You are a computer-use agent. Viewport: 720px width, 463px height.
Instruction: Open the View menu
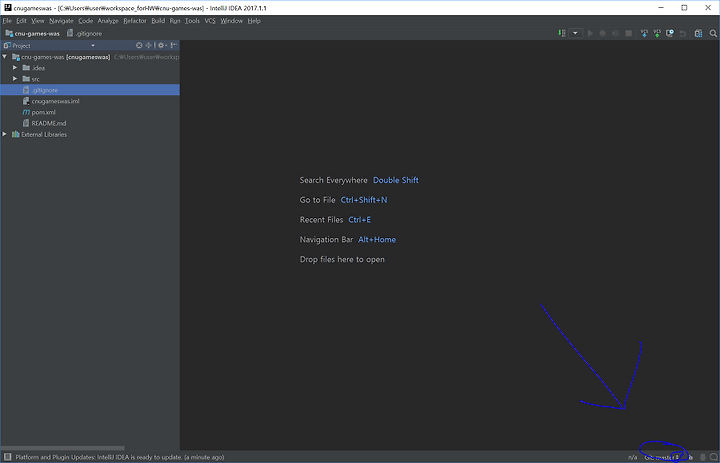click(38, 21)
